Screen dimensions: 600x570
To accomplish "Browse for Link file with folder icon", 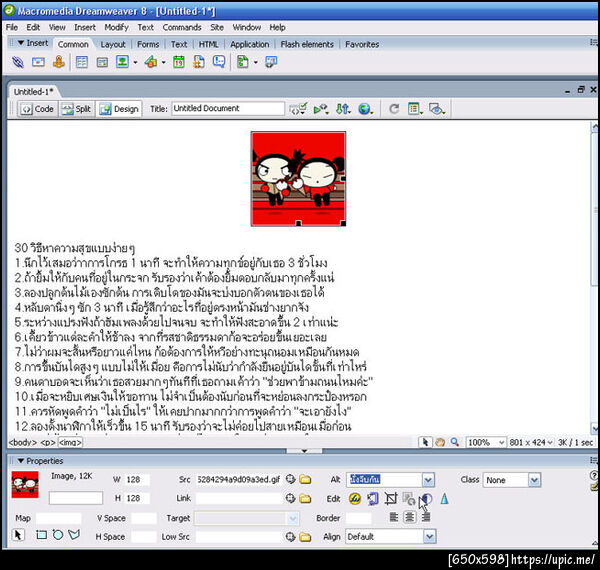I will (305, 498).
